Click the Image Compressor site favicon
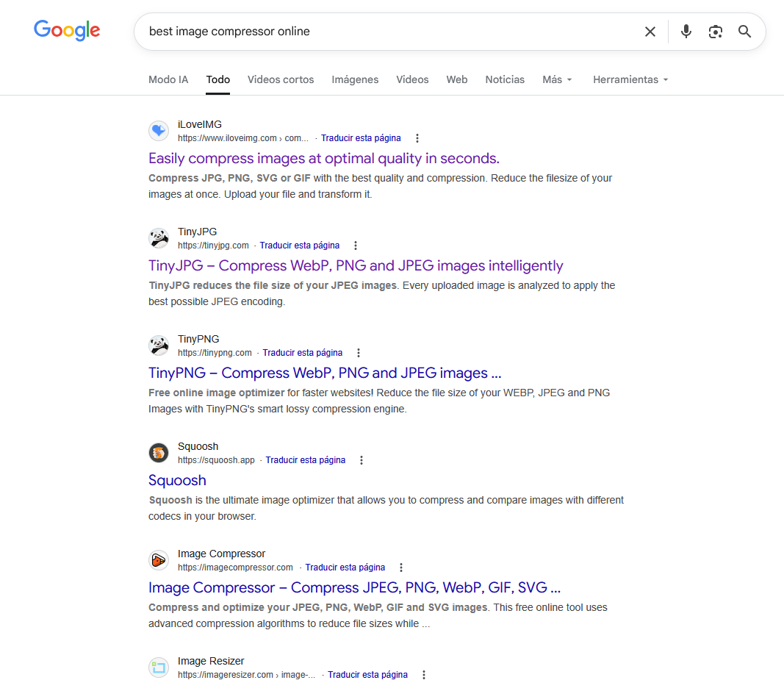The width and height of the screenshot is (784, 680). [159, 560]
